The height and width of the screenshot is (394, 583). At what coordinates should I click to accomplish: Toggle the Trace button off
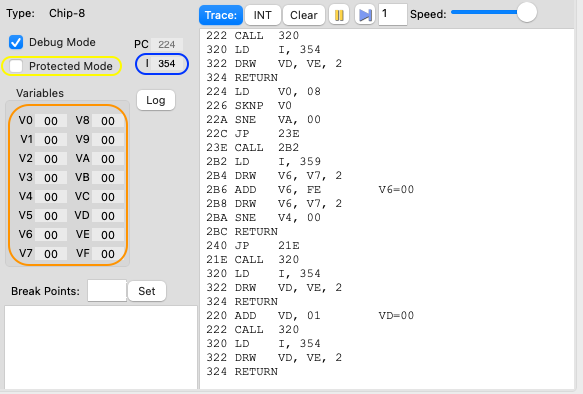click(221, 15)
